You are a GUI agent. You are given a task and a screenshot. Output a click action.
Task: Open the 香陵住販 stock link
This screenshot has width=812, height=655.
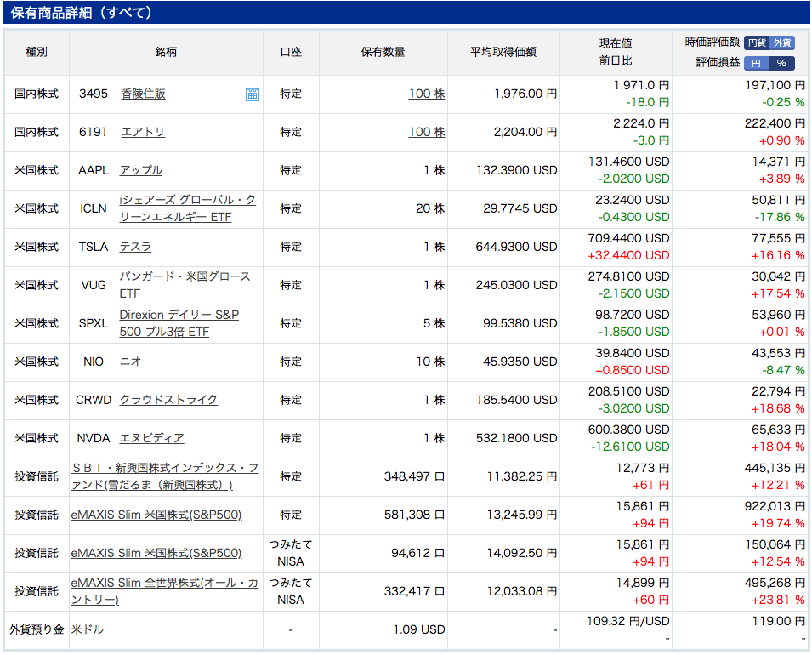coord(143,94)
